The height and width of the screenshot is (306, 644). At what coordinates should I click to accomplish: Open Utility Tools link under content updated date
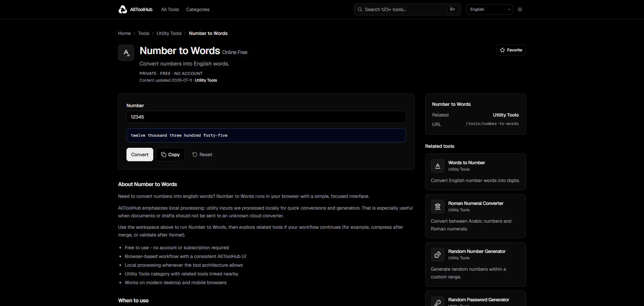pyautogui.click(x=206, y=80)
